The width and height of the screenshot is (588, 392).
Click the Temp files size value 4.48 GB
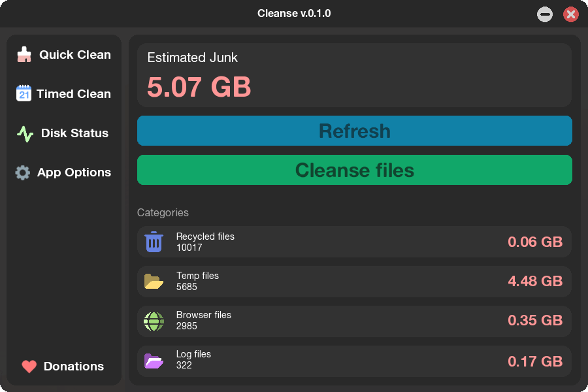point(535,281)
